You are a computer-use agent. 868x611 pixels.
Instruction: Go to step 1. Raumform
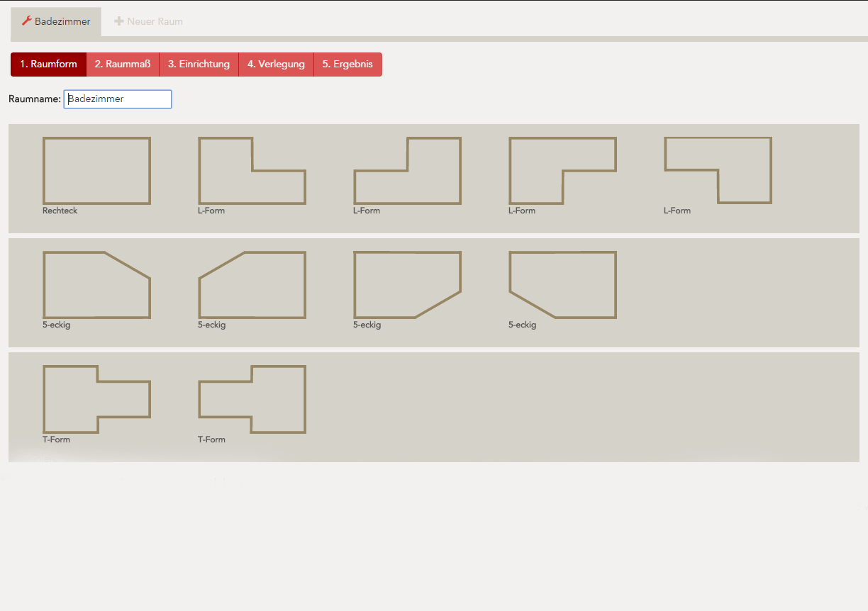tap(48, 65)
